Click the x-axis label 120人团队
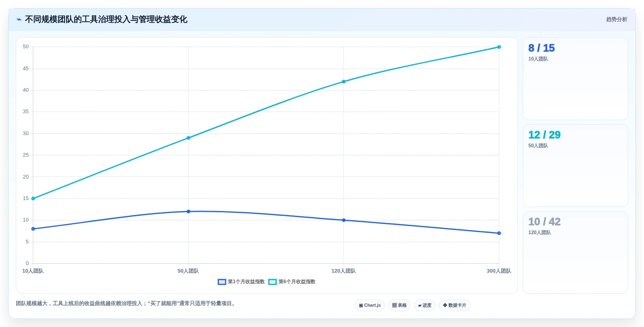This screenshot has height=327, width=644. click(x=343, y=271)
